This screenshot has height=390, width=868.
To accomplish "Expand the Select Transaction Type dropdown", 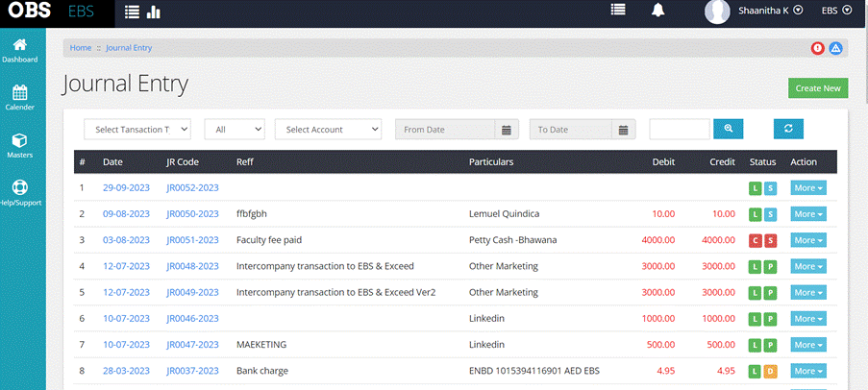I will click(137, 130).
